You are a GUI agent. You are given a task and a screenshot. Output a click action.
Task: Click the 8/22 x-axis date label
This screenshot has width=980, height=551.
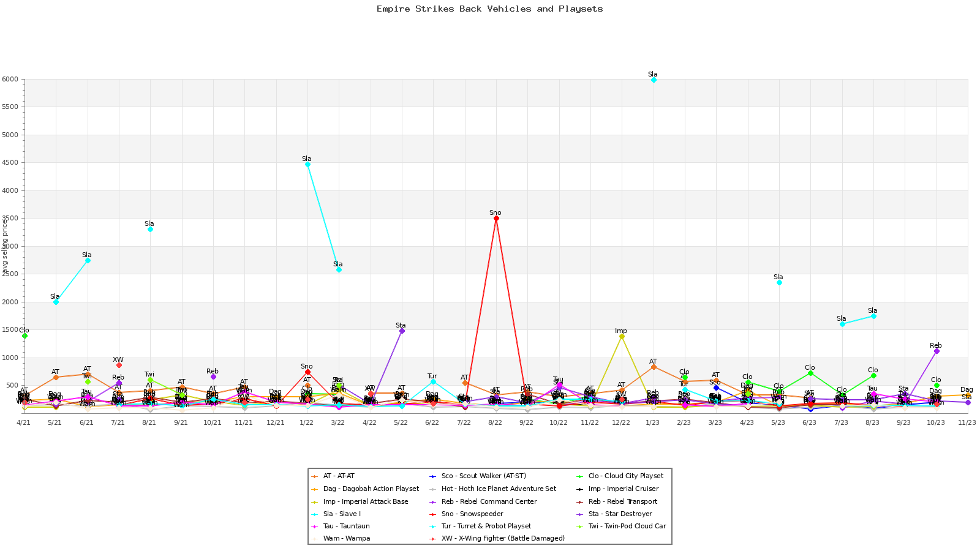[496, 422]
